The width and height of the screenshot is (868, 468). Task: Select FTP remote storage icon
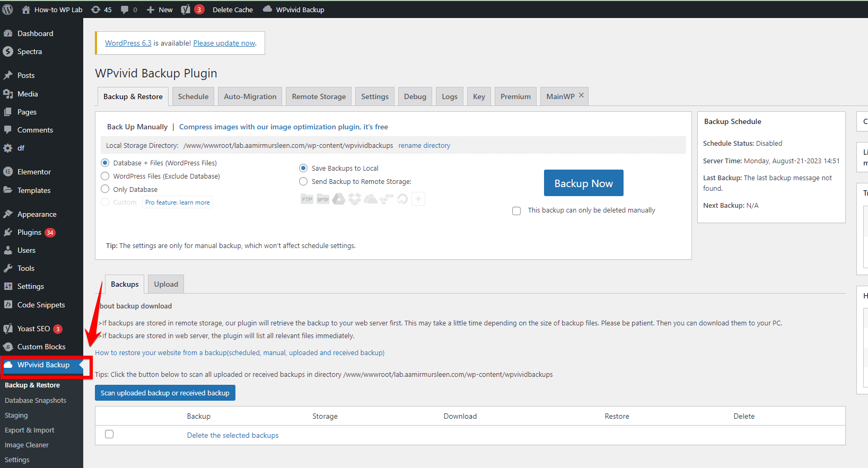tap(307, 199)
